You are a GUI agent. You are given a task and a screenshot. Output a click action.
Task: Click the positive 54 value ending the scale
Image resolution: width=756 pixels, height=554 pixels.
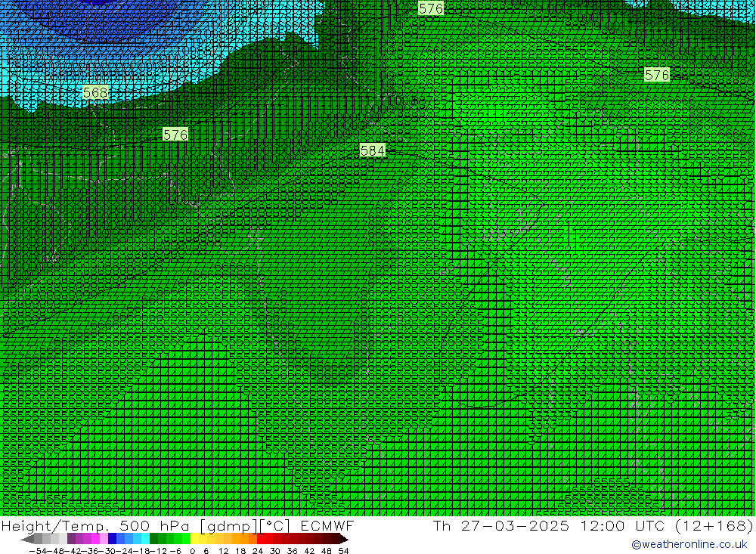point(343,551)
